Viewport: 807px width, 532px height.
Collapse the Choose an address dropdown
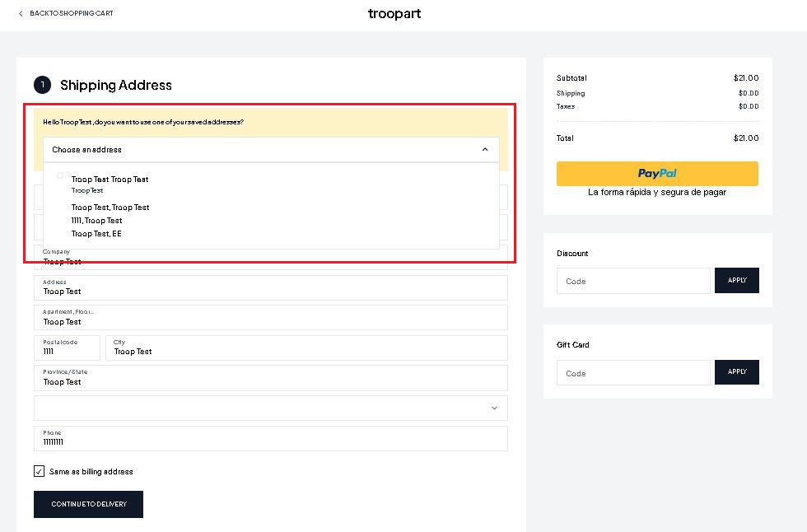(x=271, y=149)
